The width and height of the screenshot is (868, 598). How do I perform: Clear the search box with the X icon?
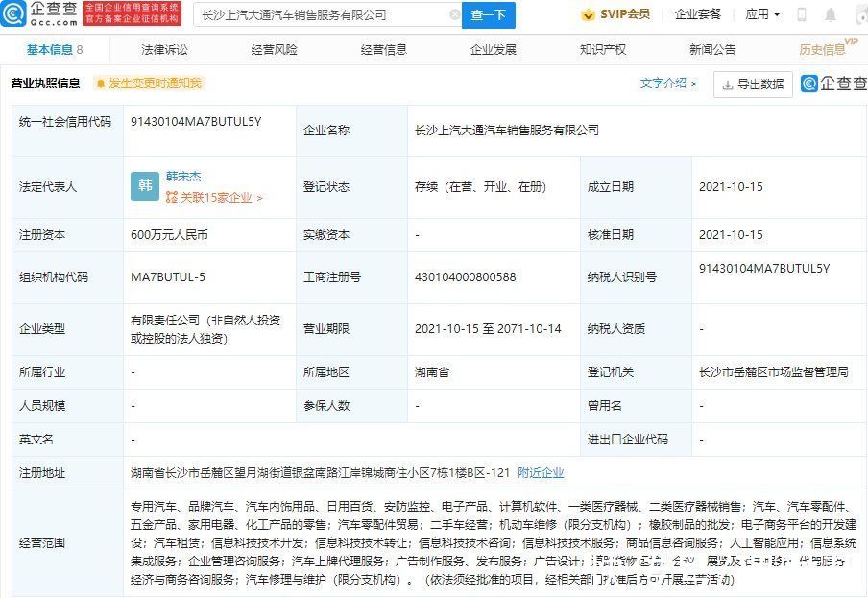click(x=455, y=15)
